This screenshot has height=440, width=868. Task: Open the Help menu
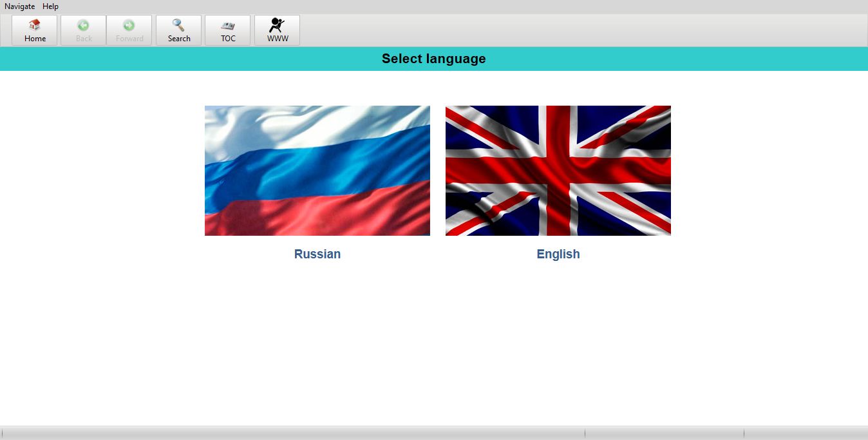(x=50, y=6)
